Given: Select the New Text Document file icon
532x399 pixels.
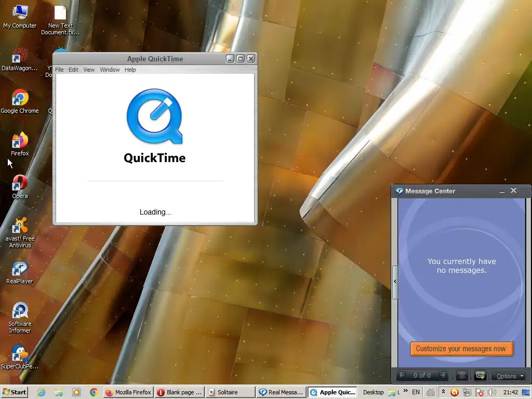Looking at the screenshot, I should 60,20.
